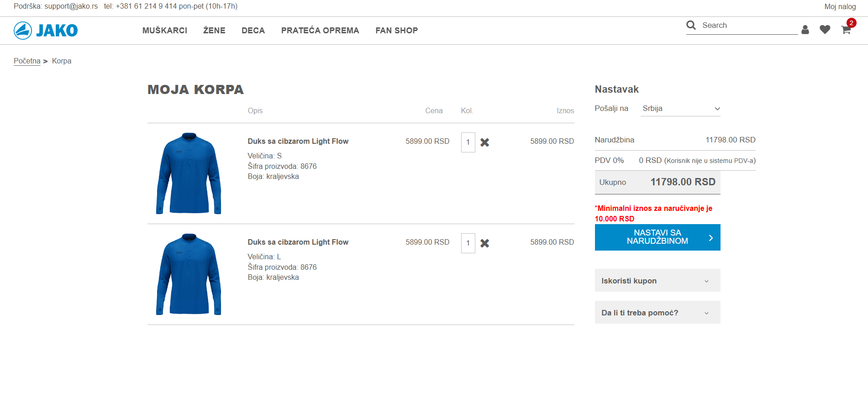This screenshot has width=868, height=414.
Task: Open the wishlist heart icon
Action: click(825, 30)
